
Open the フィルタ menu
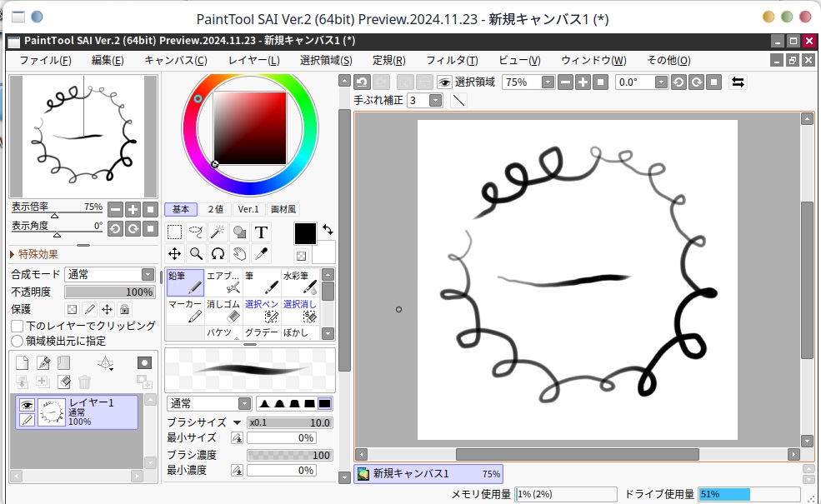coord(452,60)
